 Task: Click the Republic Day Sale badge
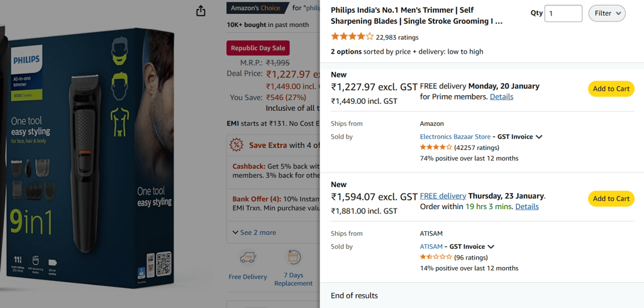tap(258, 48)
